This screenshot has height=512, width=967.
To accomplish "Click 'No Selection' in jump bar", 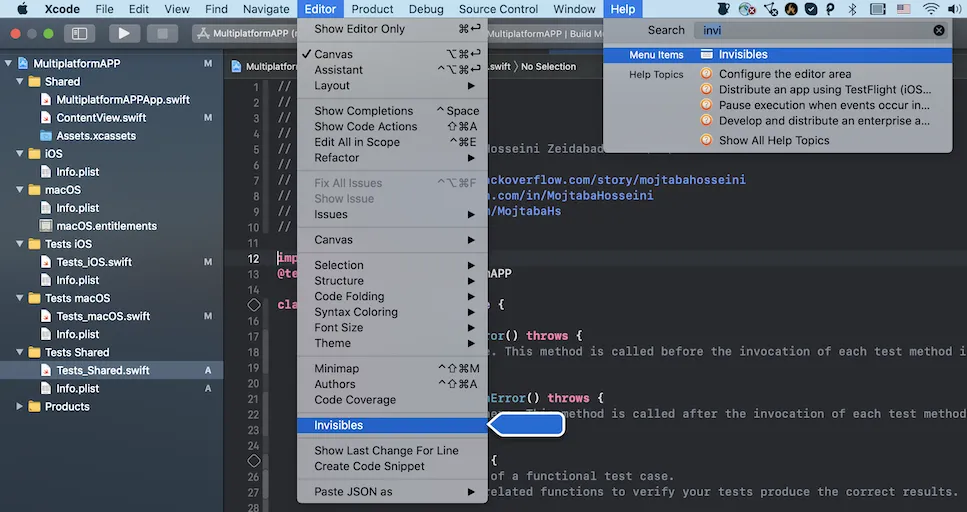I will click(x=548, y=67).
